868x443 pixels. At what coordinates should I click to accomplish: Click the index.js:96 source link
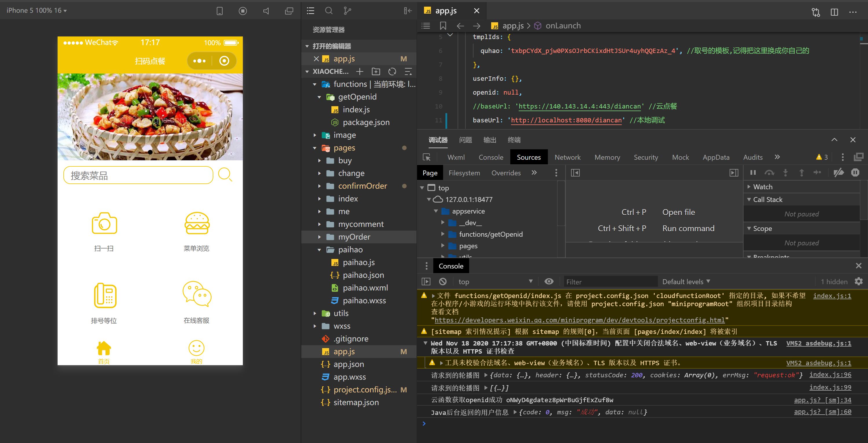coord(830,375)
